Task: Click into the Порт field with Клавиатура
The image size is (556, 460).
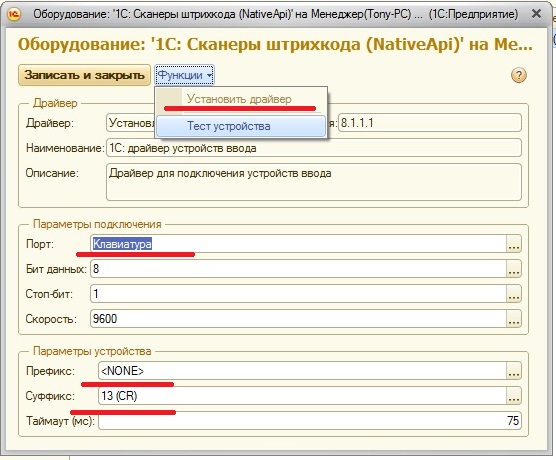Action: 298,244
